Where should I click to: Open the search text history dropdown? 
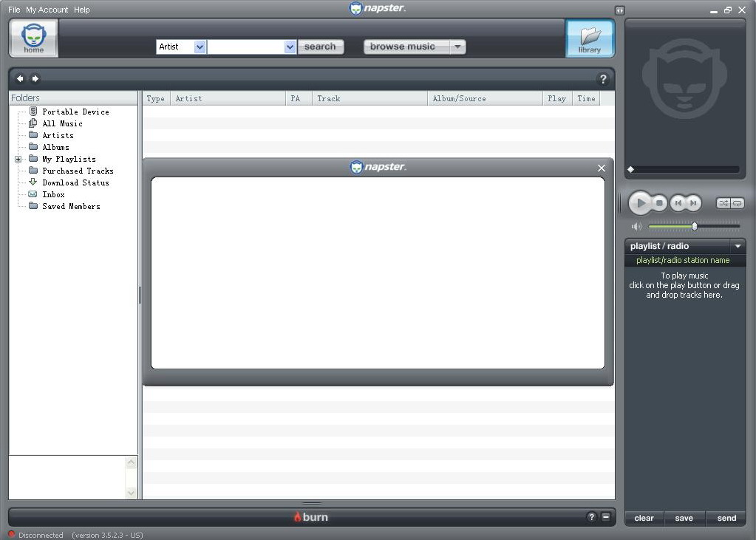(x=290, y=47)
